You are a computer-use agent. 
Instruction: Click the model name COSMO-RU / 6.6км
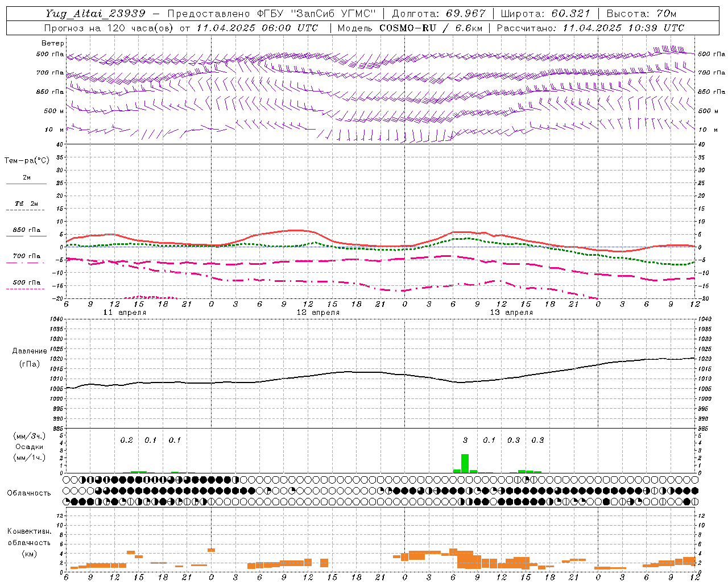pos(431,28)
